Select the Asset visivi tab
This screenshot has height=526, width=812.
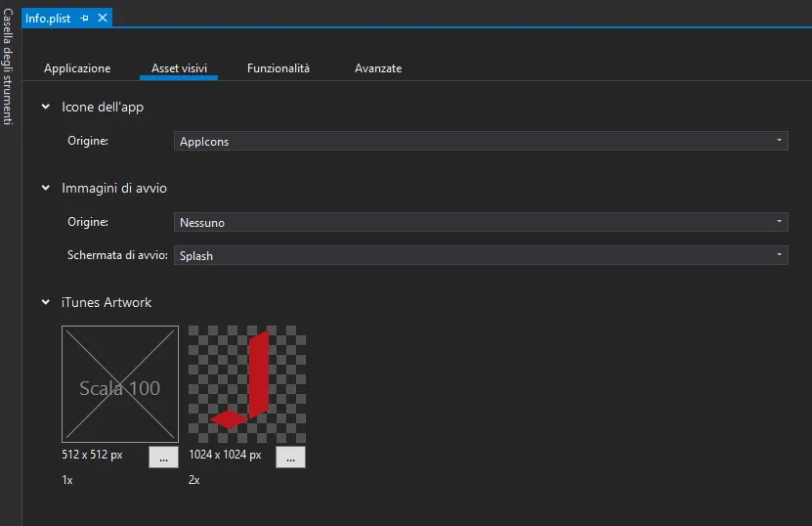[x=179, y=68]
